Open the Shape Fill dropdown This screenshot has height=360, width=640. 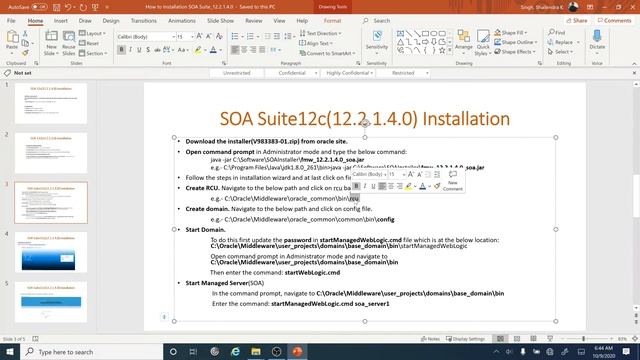(x=511, y=32)
